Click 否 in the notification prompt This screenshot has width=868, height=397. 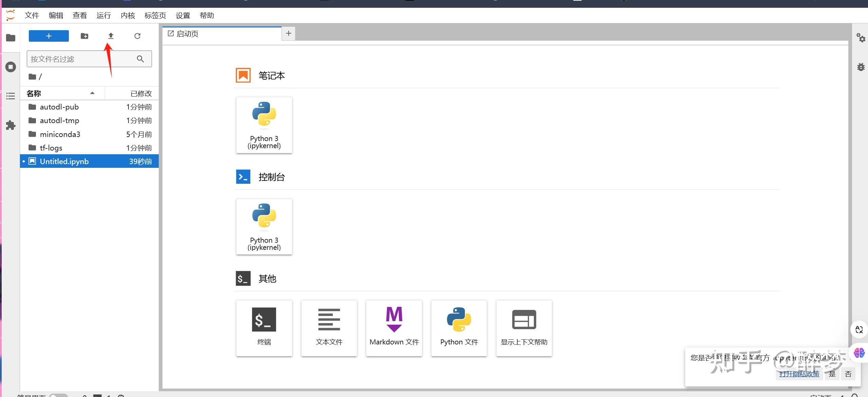click(x=848, y=374)
